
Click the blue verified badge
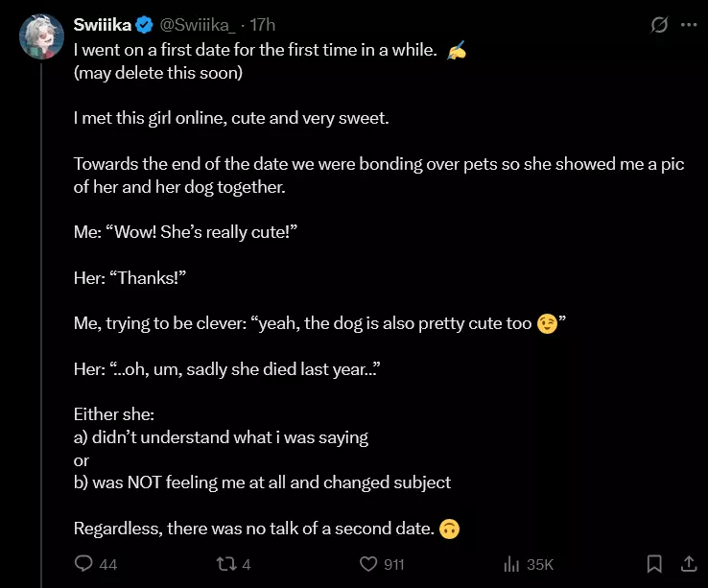143,25
